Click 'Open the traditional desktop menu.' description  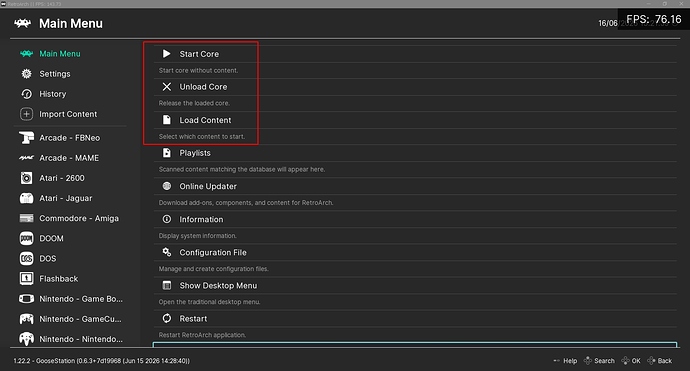click(209, 302)
